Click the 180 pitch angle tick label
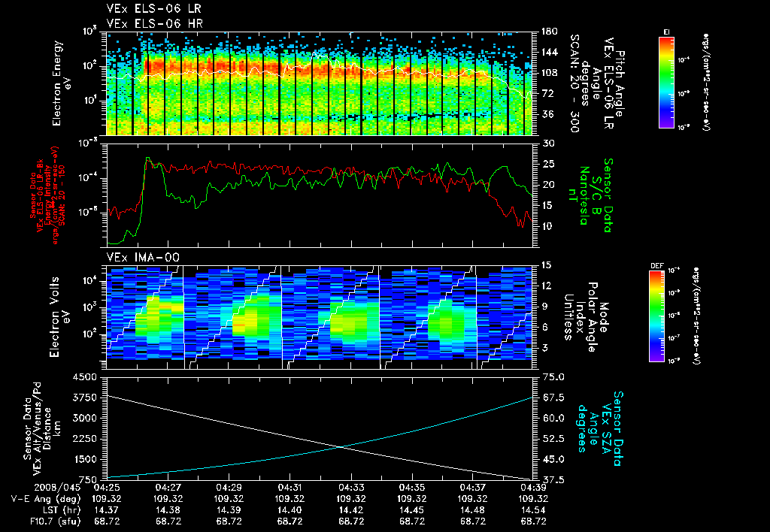770x532 pixels. [x=549, y=32]
